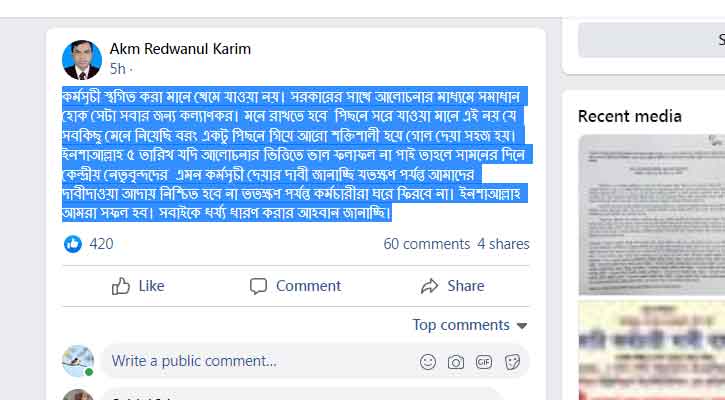Open Akm Redwanul Karim's profile picture
Image resolution: width=725 pixels, height=400 pixels.
click(82, 59)
